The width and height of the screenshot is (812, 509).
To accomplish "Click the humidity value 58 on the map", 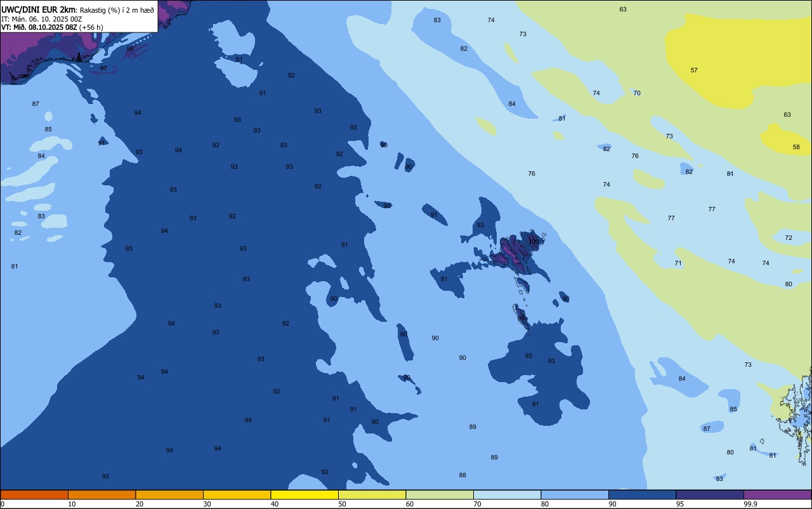I will point(796,147).
